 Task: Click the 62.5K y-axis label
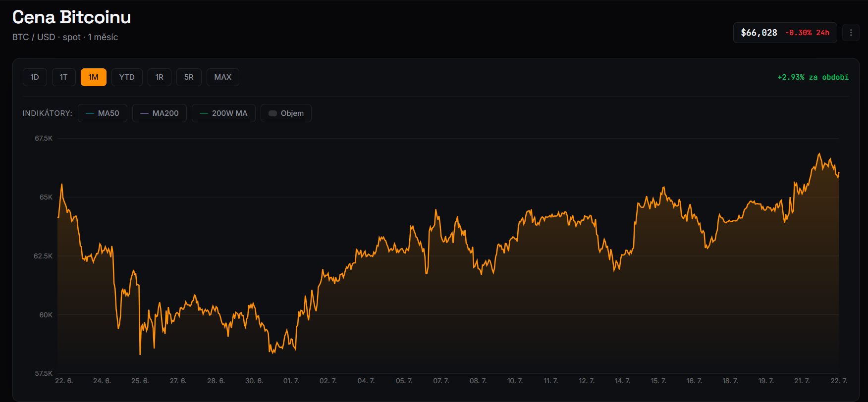click(x=43, y=256)
